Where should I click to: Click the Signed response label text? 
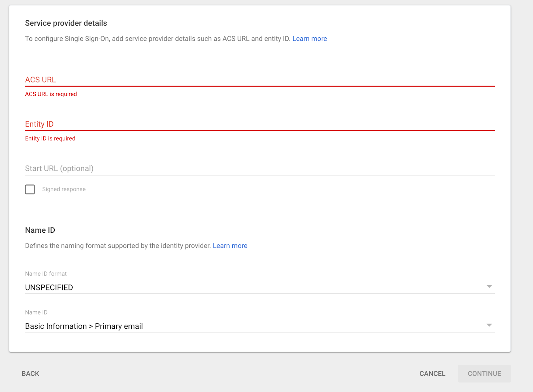tap(64, 189)
